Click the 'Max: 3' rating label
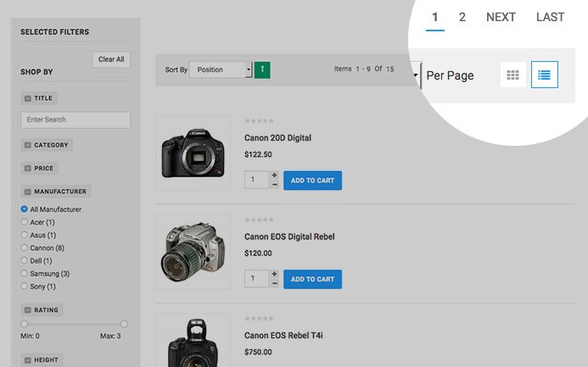 click(110, 336)
